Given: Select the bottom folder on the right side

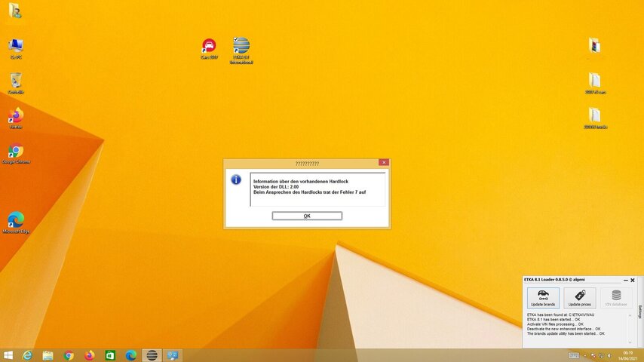Looking at the screenshot, I should coord(595,118).
